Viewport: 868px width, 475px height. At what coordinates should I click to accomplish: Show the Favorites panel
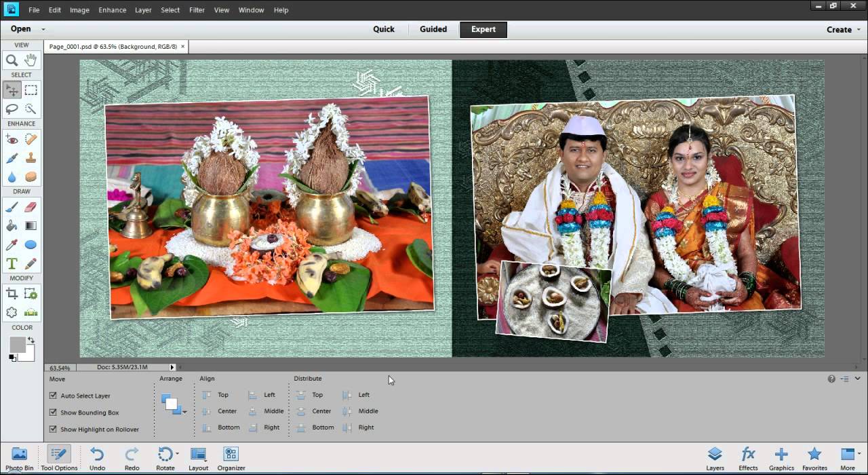(x=814, y=459)
